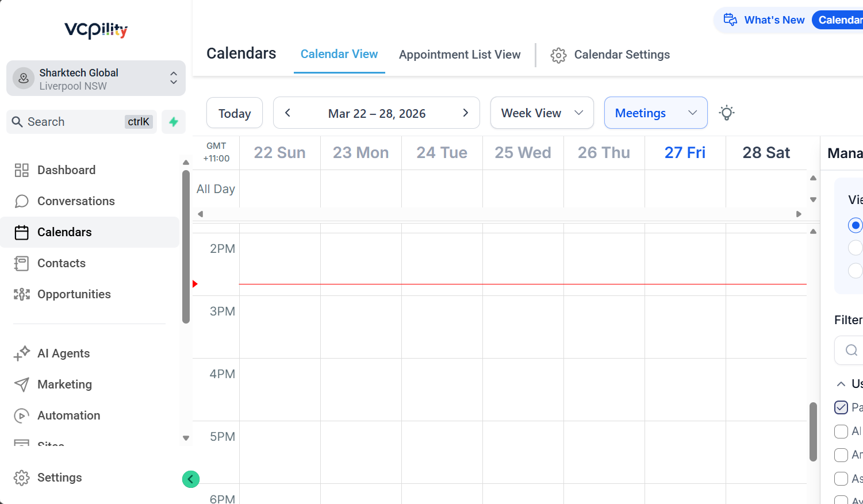863x504 pixels.
Task: Uncheck the first user filter checkbox
Action: (x=841, y=407)
